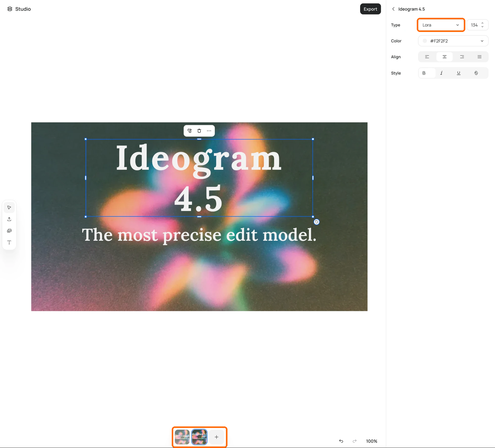Screen dimensions: 495x448
Task: Delete the selected text with trash icon
Action: click(x=199, y=131)
